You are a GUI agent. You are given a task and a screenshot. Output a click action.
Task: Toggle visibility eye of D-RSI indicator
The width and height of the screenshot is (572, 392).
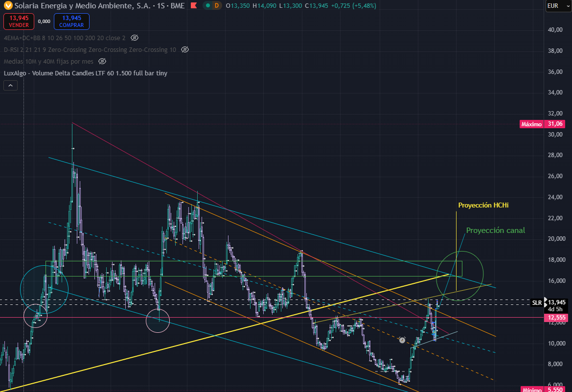click(185, 49)
